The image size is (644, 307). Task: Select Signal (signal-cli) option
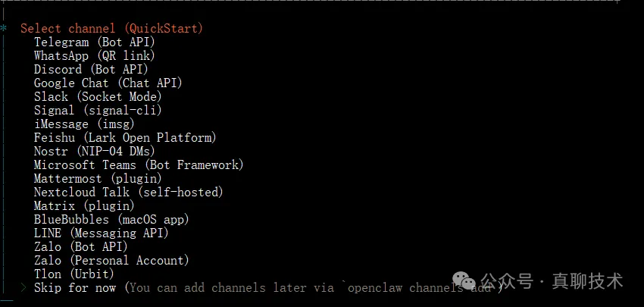pos(98,111)
